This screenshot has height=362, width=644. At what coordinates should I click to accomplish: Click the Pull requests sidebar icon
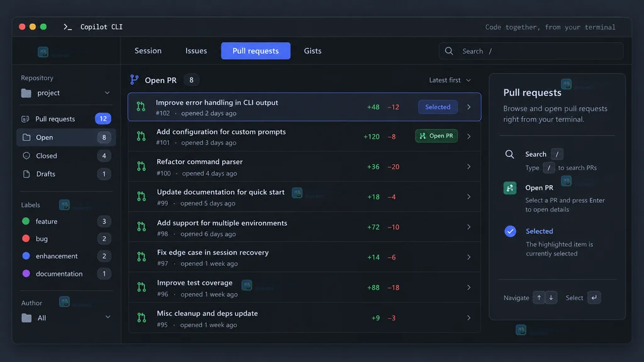tap(25, 119)
